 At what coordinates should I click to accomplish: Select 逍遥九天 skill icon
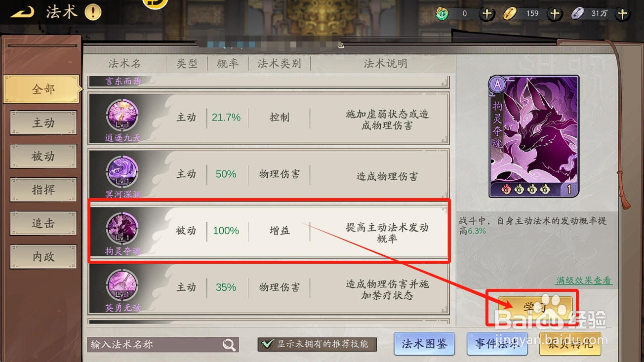pyautogui.click(x=122, y=117)
